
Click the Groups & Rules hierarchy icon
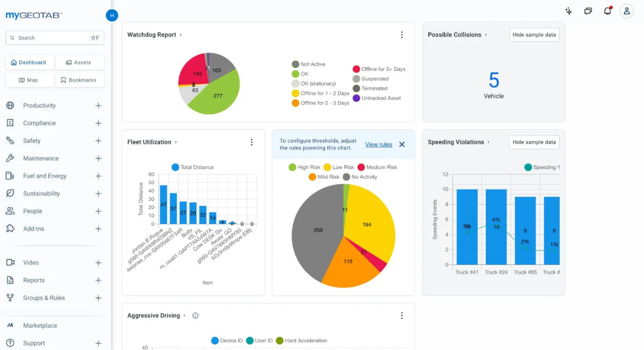pos(10,298)
